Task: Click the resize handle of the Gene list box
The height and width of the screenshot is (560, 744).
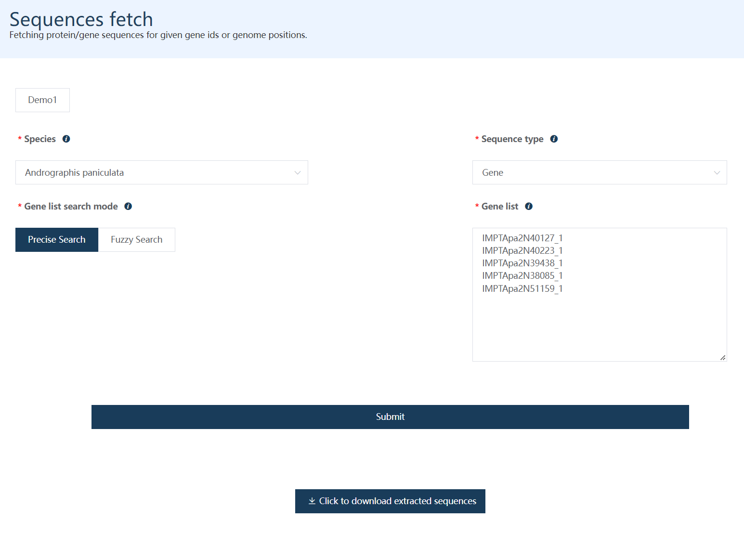Action: tap(723, 357)
